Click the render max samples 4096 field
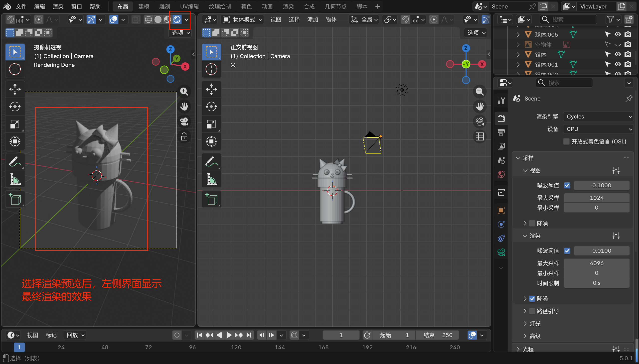 pyautogui.click(x=597, y=263)
